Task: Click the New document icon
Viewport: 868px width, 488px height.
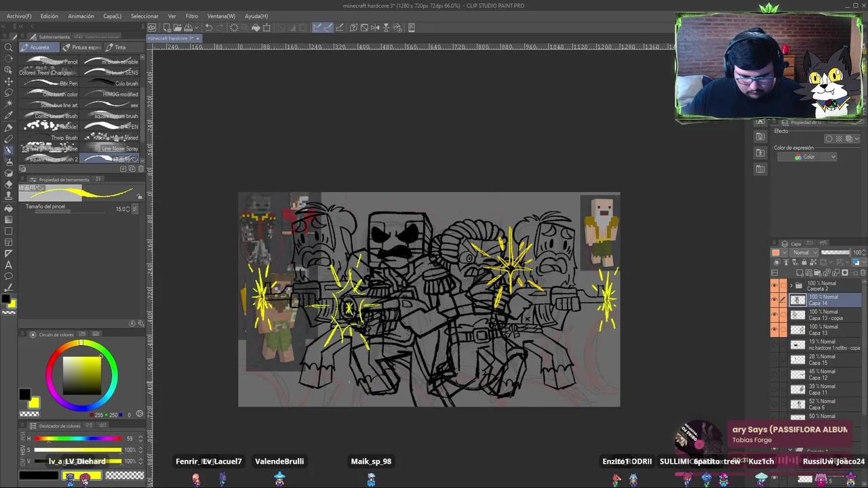Action: coord(167,28)
